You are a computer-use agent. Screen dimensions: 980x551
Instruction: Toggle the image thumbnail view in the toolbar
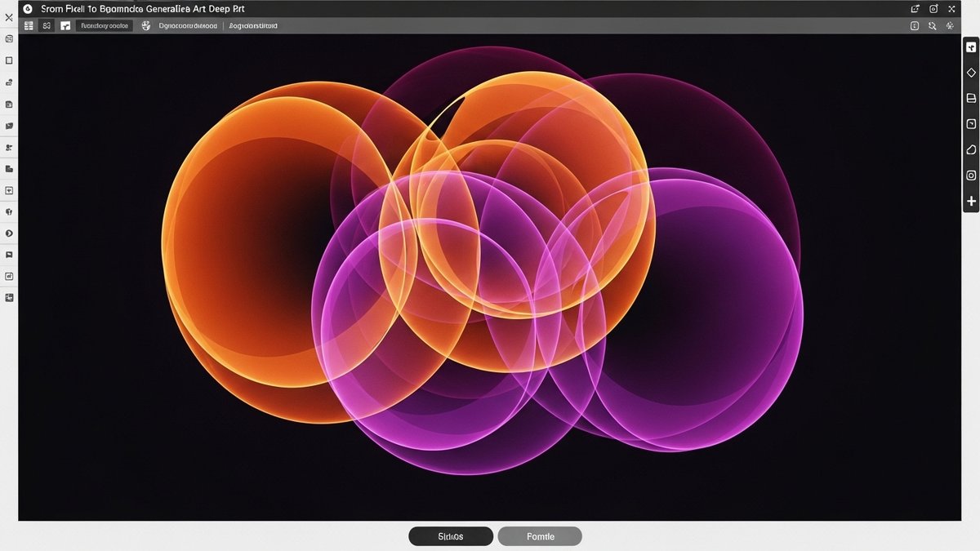click(65, 25)
